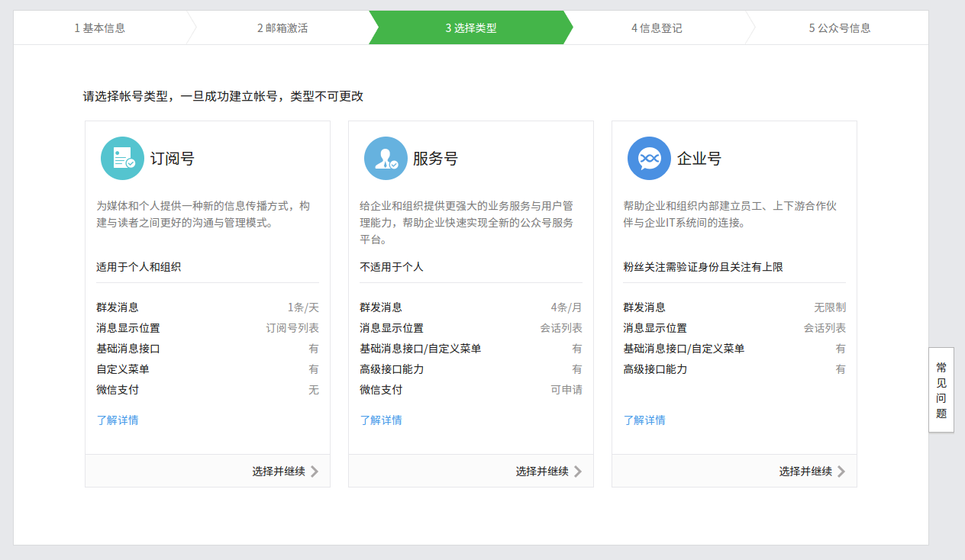Click the highlighted 3 选择类型 step
The width and height of the screenshot is (965, 560).
471,27
